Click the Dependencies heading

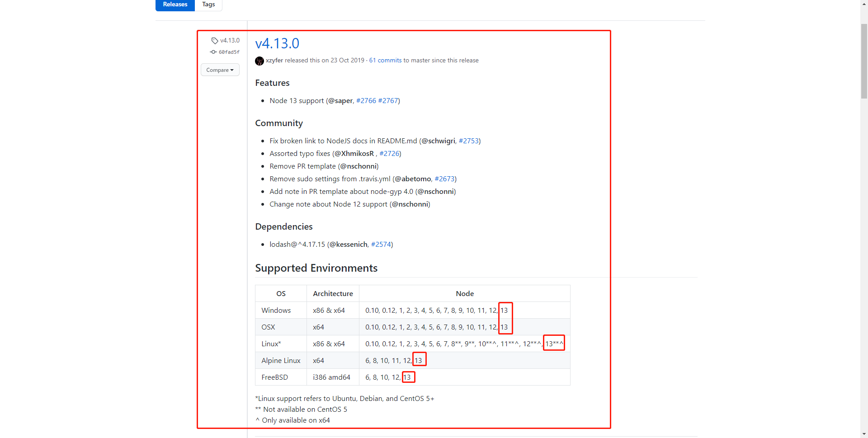(x=284, y=227)
